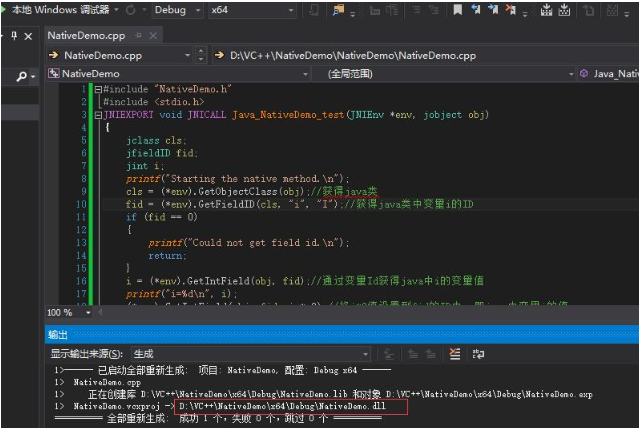Click the 'if (fid == 0)' line
Image resolution: width=639 pixels, height=428 pixels.
click(161, 217)
